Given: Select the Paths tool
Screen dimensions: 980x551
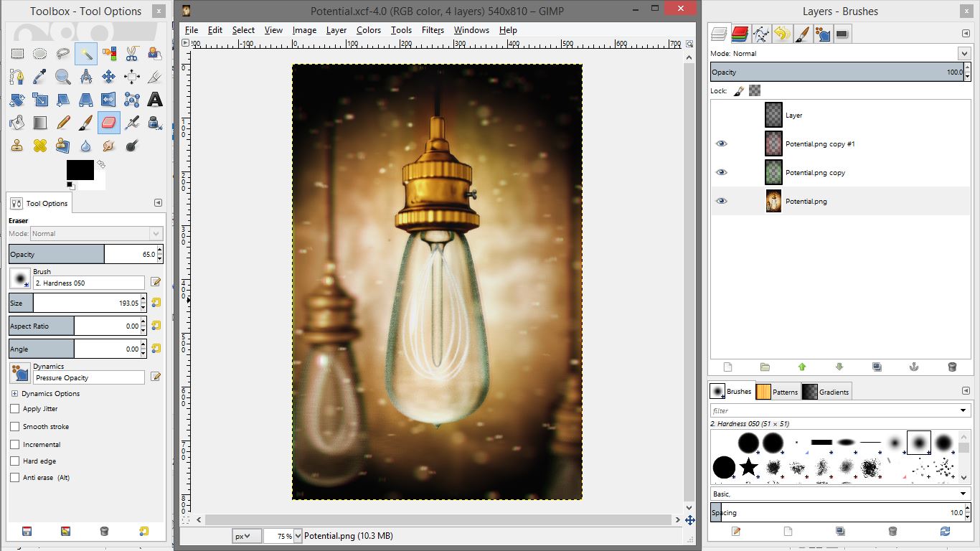Looking at the screenshot, I should coord(17,77).
